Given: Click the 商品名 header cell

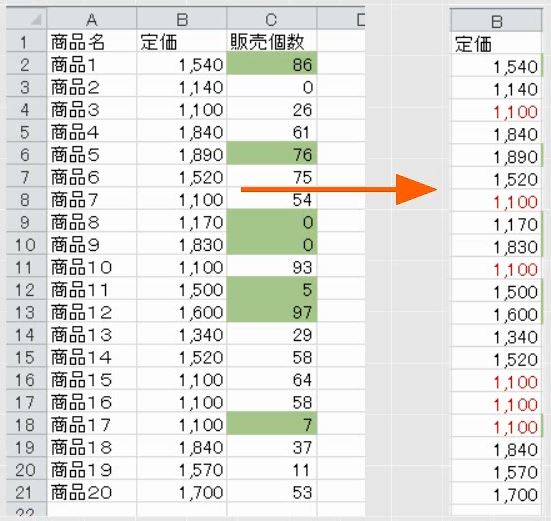Looking at the screenshot, I should [x=91, y=41].
